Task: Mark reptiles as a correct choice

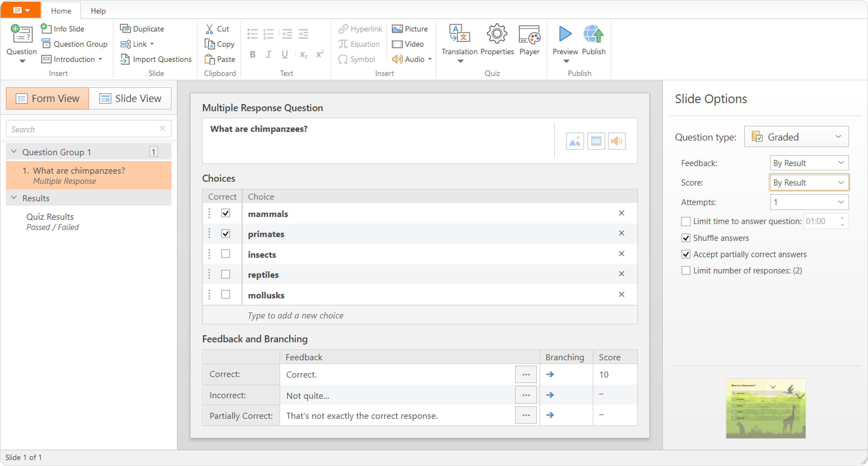Action: [x=226, y=275]
